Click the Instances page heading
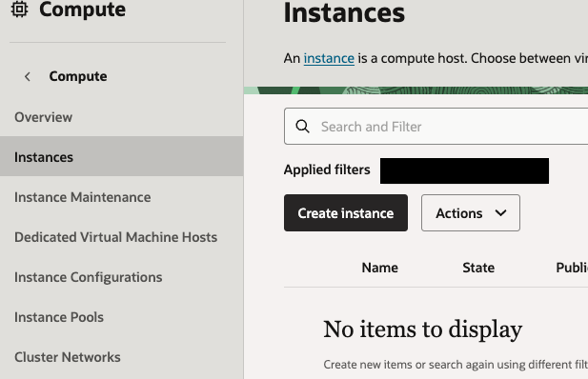Viewport: 588px width, 379px height. [344, 13]
